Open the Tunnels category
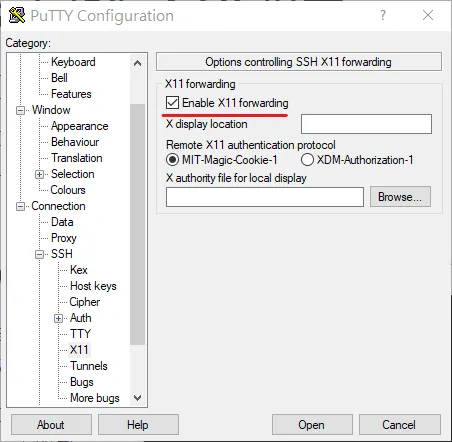452x442 pixels. [89, 366]
